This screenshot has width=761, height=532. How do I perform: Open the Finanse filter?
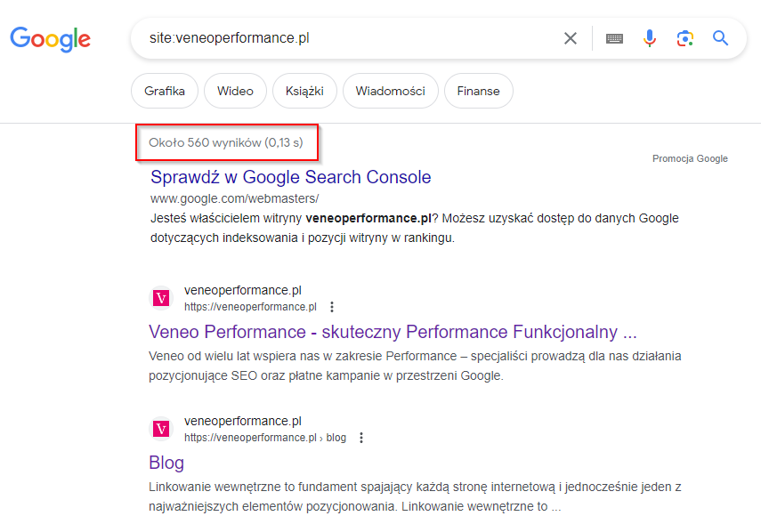pyautogui.click(x=479, y=91)
